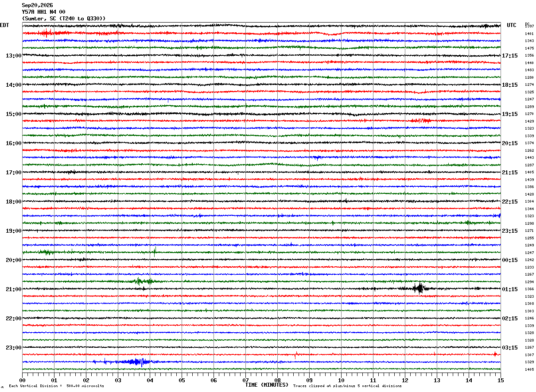
Task: Click minute 07 on time axis
Action: click(245, 380)
